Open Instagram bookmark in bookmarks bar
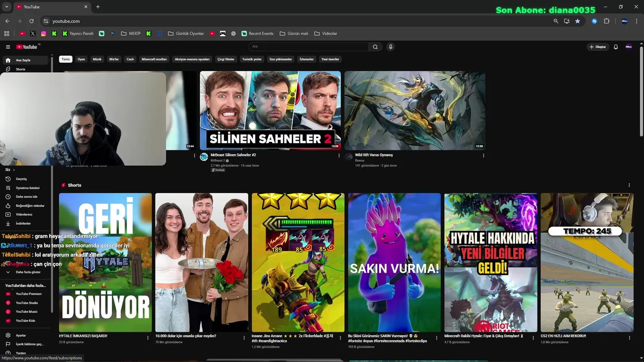This screenshot has height=362, width=644. [44, 34]
